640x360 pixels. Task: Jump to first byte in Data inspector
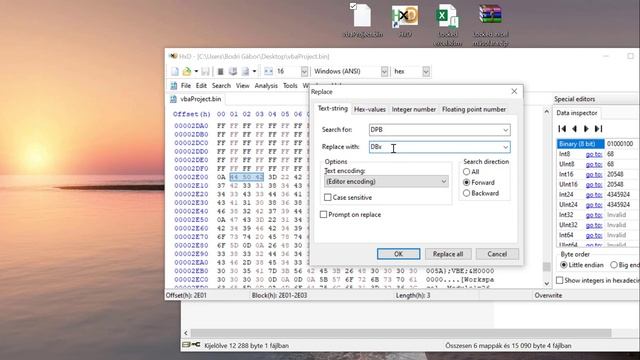562,129
